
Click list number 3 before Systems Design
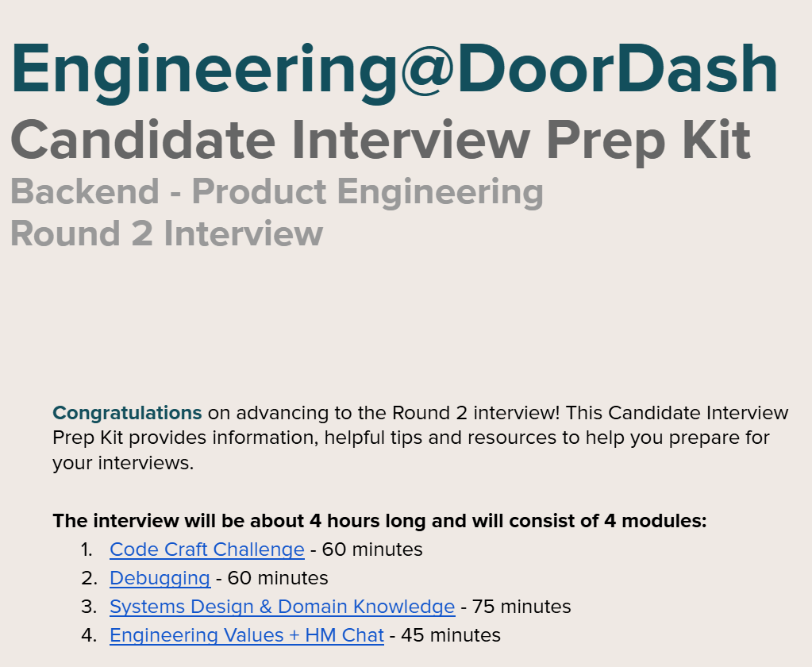[88, 607]
